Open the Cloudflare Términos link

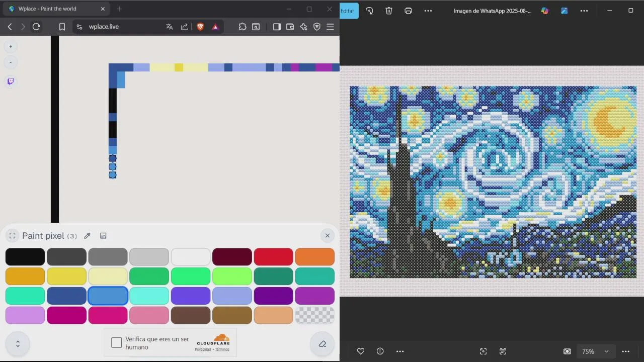coord(222,349)
